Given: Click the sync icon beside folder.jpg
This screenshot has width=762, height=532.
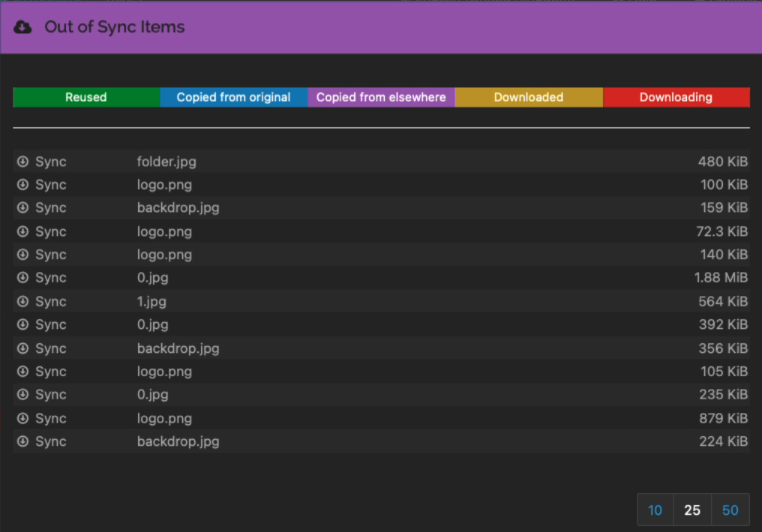Looking at the screenshot, I should 22,162.
